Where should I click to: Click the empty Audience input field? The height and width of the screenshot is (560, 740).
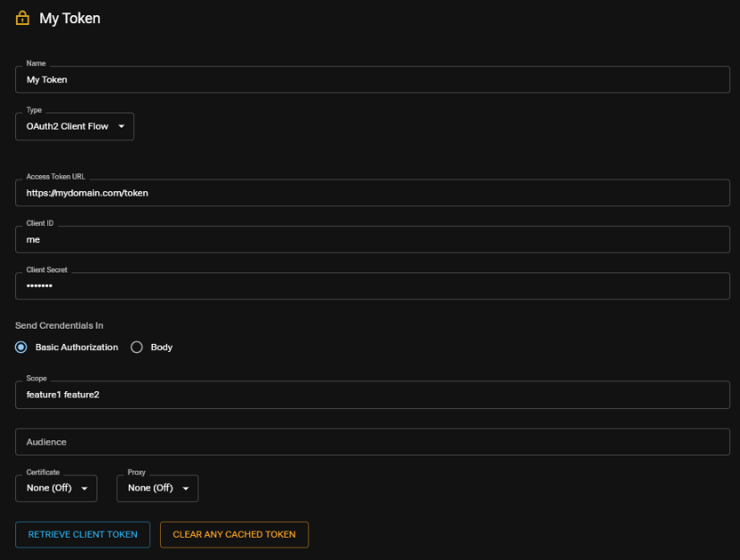pyautogui.click(x=372, y=442)
